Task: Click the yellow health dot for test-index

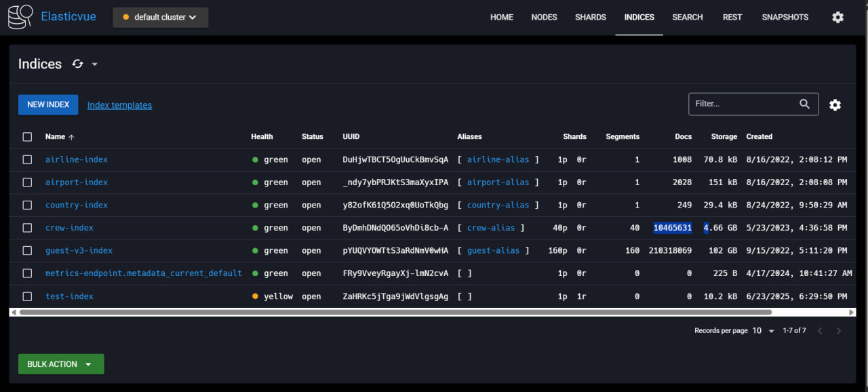Action: [255, 296]
